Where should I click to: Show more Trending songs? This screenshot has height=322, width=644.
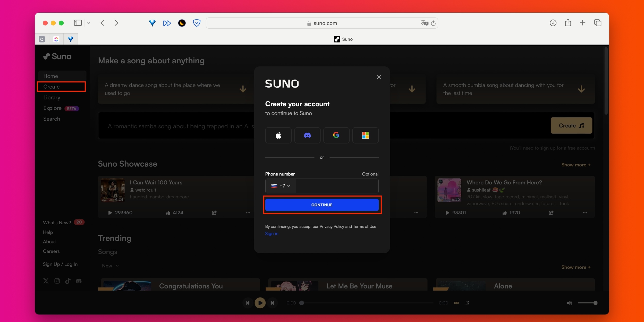click(x=576, y=267)
